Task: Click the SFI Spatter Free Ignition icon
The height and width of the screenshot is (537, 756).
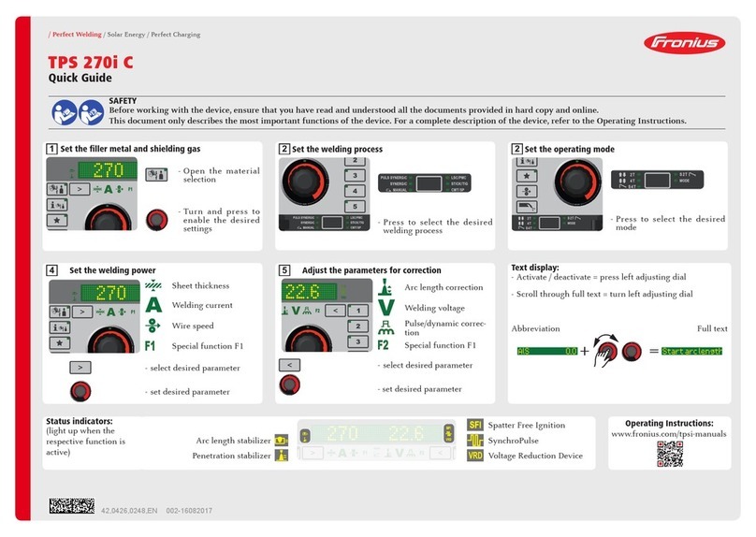Action: pos(475,425)
